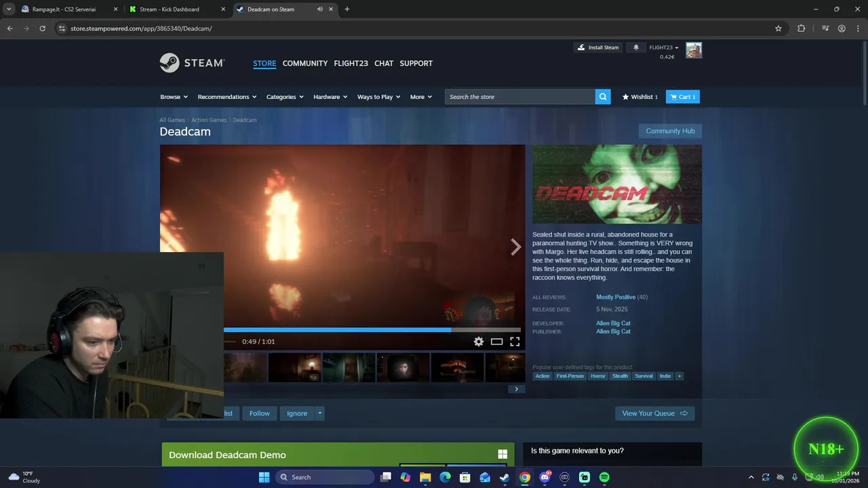
Task: Open Mostly Positive reviews link
Action: click(616, 297)
